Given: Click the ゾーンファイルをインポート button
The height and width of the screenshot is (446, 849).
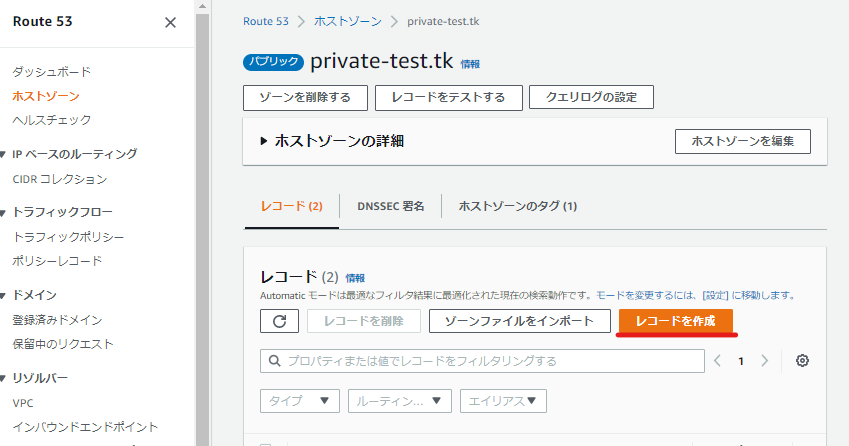Looking at the screenshot, I should tap(519, 321).
